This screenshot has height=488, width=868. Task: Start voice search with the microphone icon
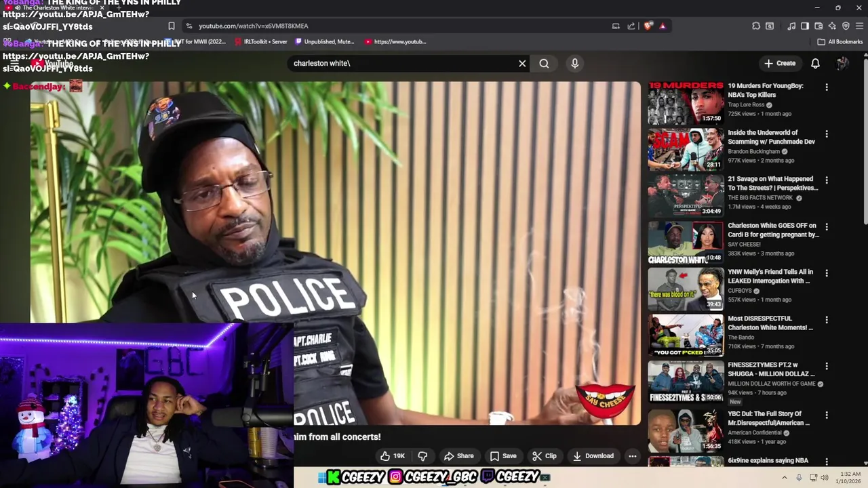pos(574,63)
